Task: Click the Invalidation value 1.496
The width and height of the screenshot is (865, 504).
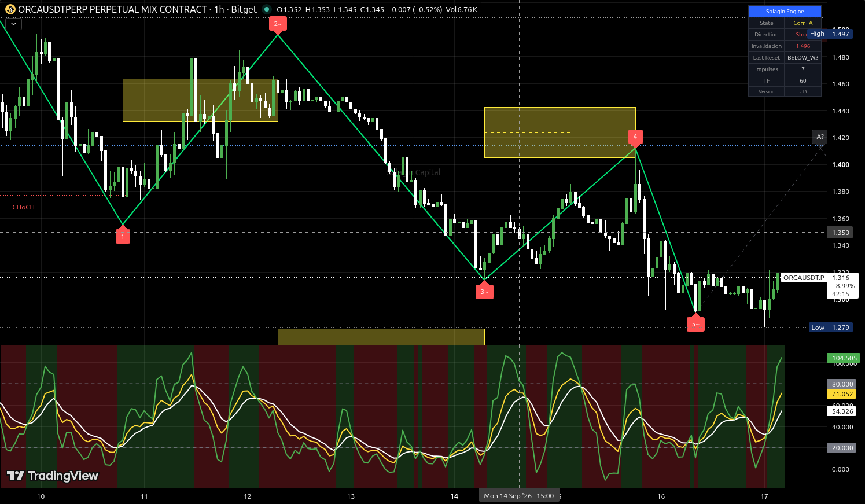Action: 803,46
